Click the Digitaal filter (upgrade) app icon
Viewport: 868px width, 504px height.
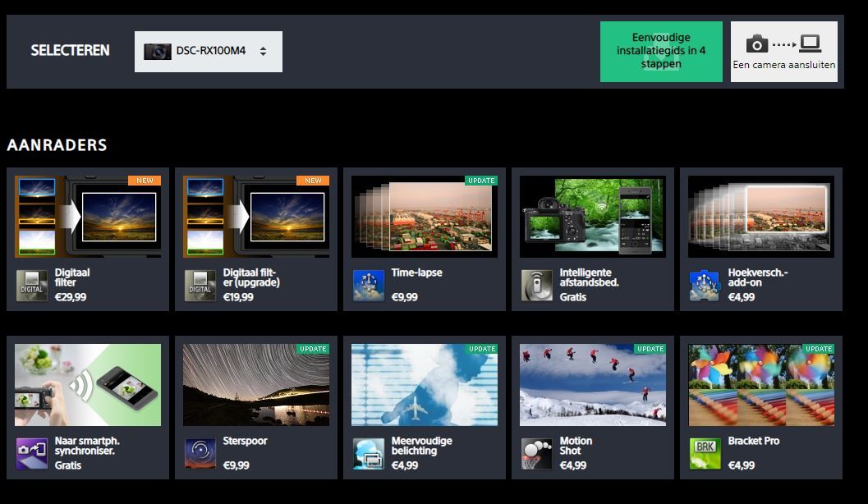click(200, 285)
